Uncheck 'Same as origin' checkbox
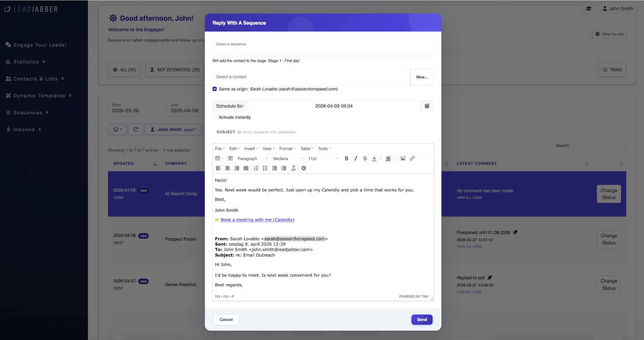 pos(215,89)
